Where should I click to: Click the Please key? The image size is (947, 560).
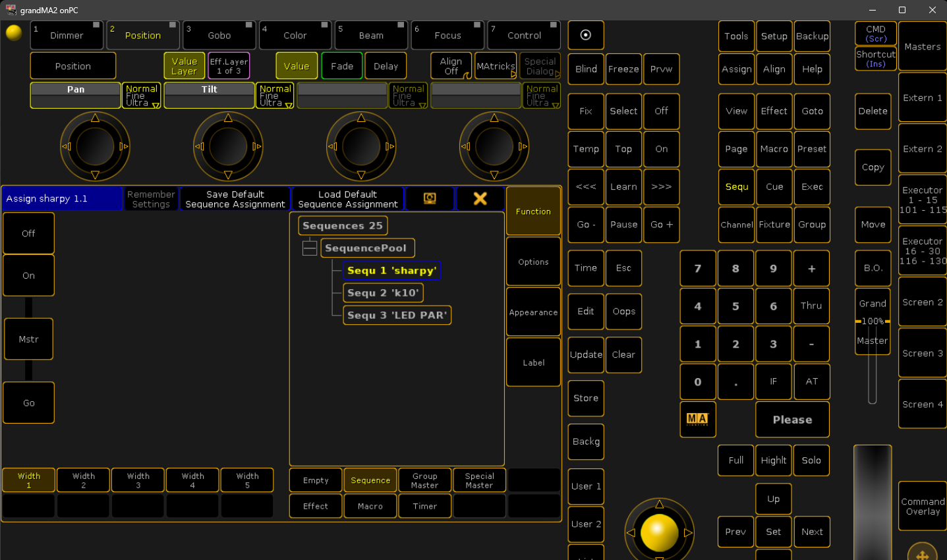tap(792, 419)
